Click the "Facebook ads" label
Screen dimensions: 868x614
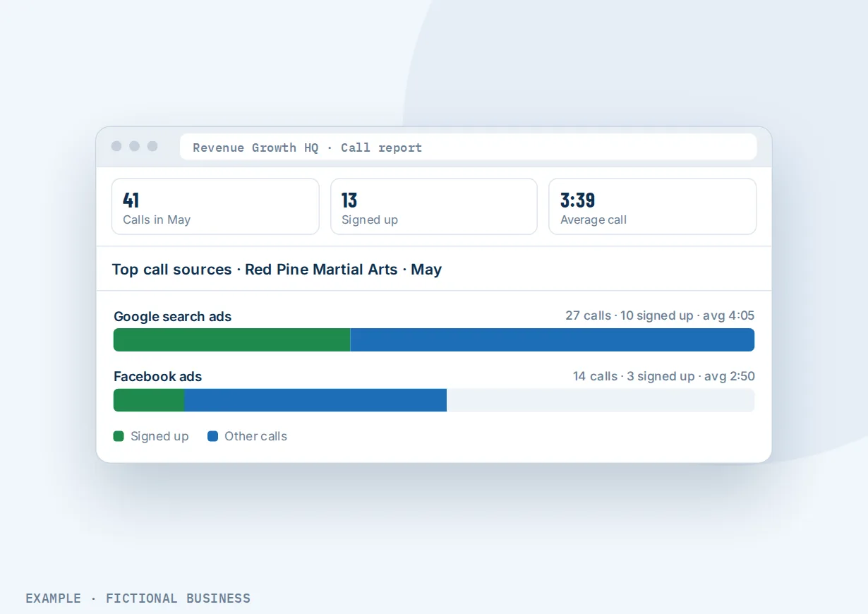157,376
